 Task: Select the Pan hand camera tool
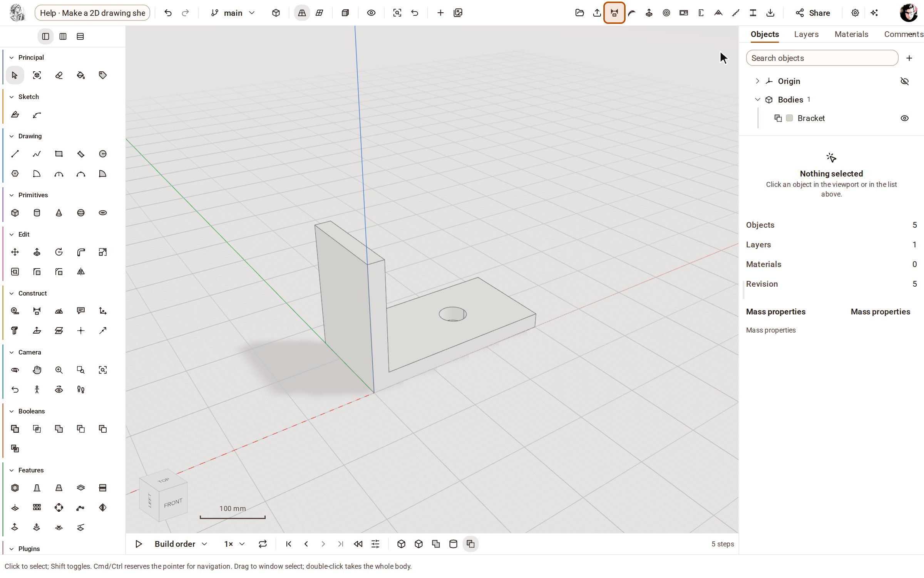point(37,370)
